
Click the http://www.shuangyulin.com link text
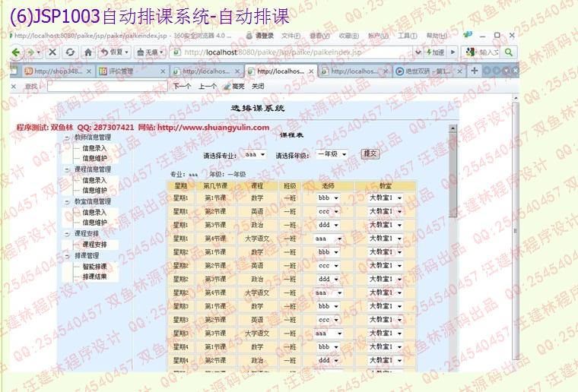click(x=213, y=128)
